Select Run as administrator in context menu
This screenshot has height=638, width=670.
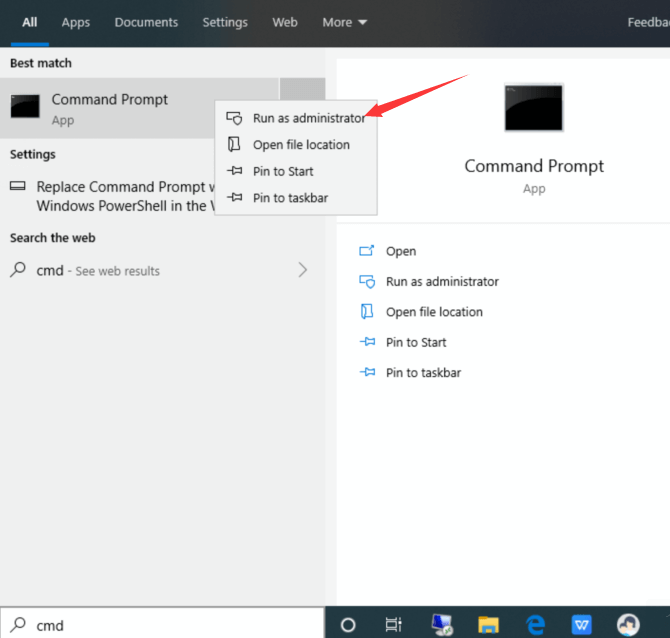coord(296,118)
